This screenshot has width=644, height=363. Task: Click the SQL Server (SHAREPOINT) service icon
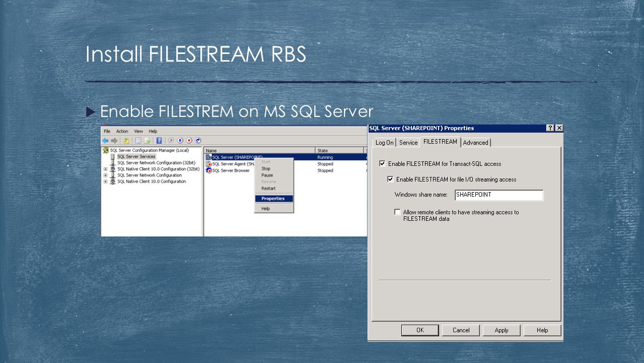pos(208,157)
